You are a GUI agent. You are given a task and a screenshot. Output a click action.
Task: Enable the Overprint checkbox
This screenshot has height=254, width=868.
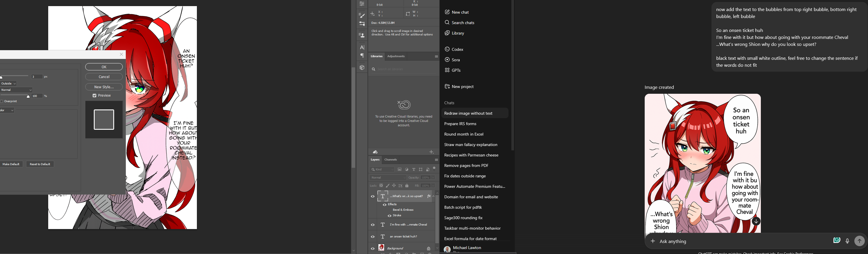[2, 101]
